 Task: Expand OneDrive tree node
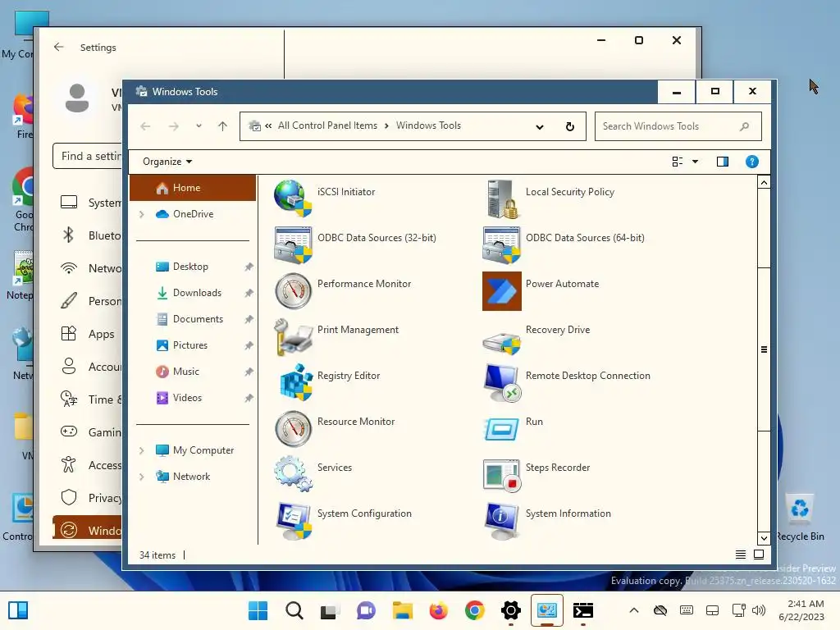pos(141,214)
